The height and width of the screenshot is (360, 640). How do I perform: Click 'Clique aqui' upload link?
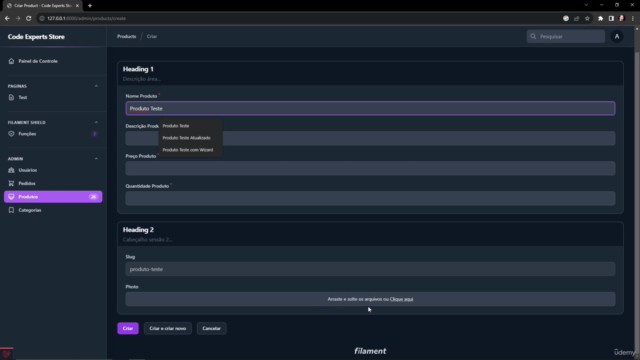coord(401,299)
